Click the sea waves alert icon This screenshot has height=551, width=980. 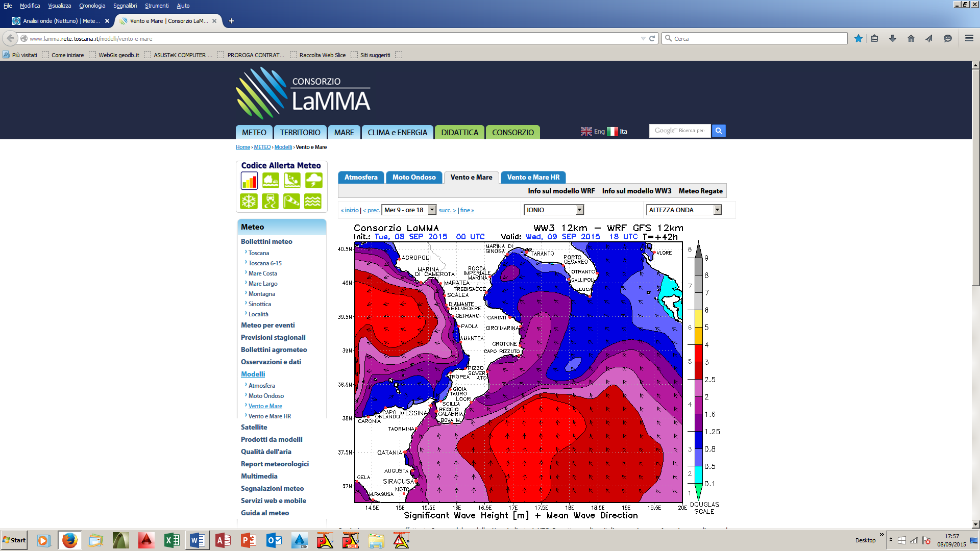pos(313,202)
